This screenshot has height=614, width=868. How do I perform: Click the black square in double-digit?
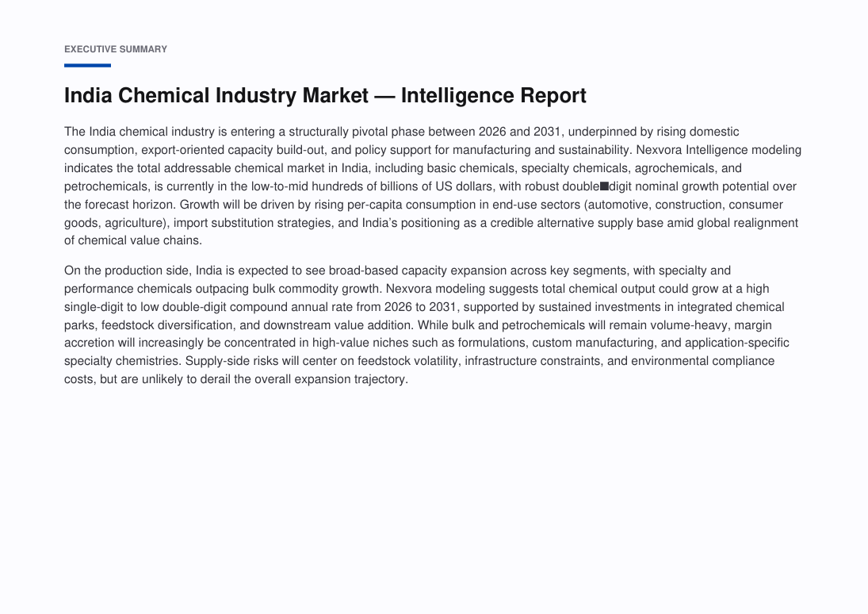(605, 186)
